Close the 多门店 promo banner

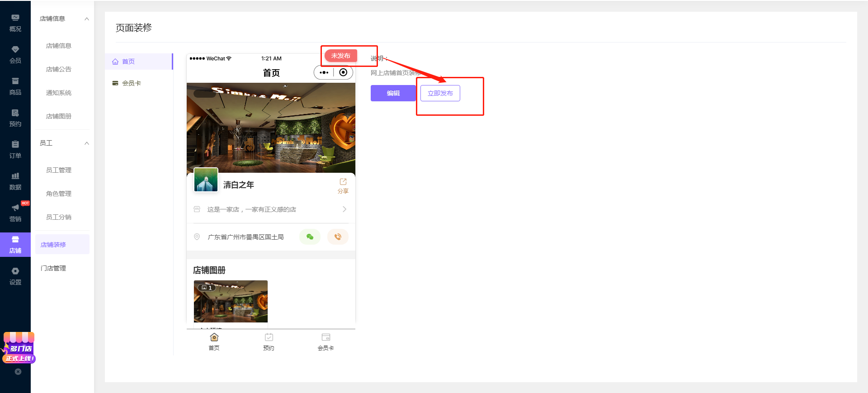pyautogui.click(x=18, y=372)
